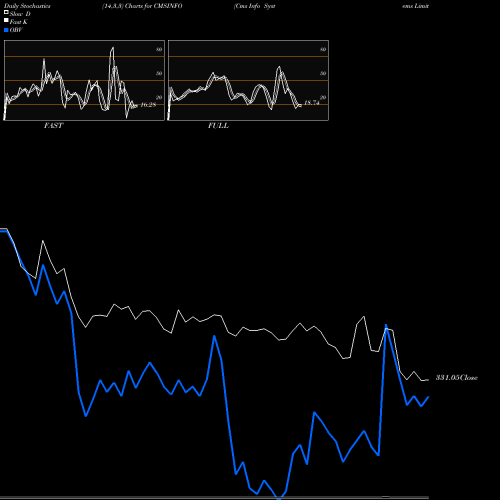This screenshot has height=500, width=500.
Task: Click the blue OBV legend swatch
Action: tap(6, 30)
